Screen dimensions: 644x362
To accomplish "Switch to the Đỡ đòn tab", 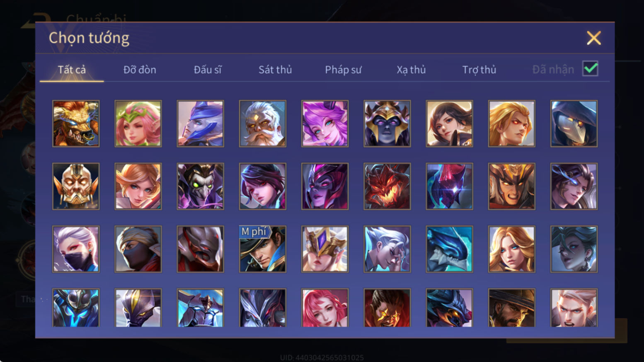I will pos(140,70).
